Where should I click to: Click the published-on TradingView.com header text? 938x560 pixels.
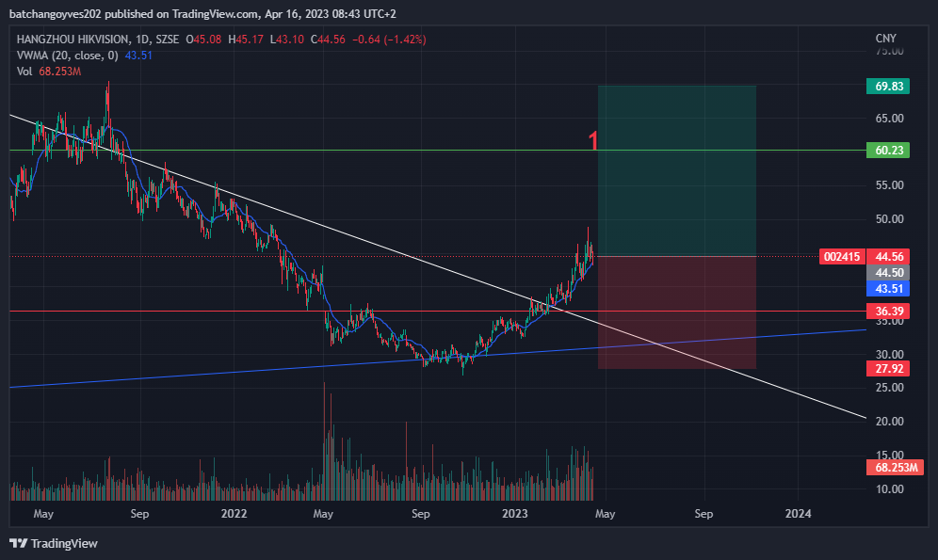(202, 14)
